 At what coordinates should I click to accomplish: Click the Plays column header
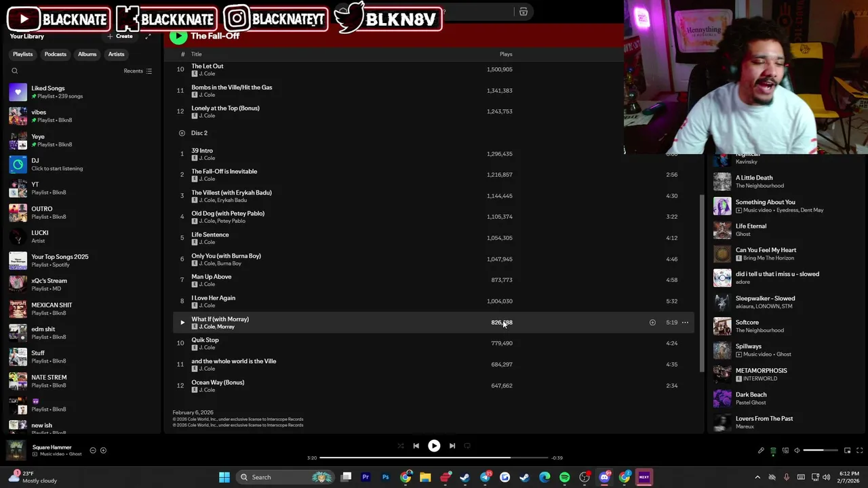pyautogui.click(x=506, y=54)
